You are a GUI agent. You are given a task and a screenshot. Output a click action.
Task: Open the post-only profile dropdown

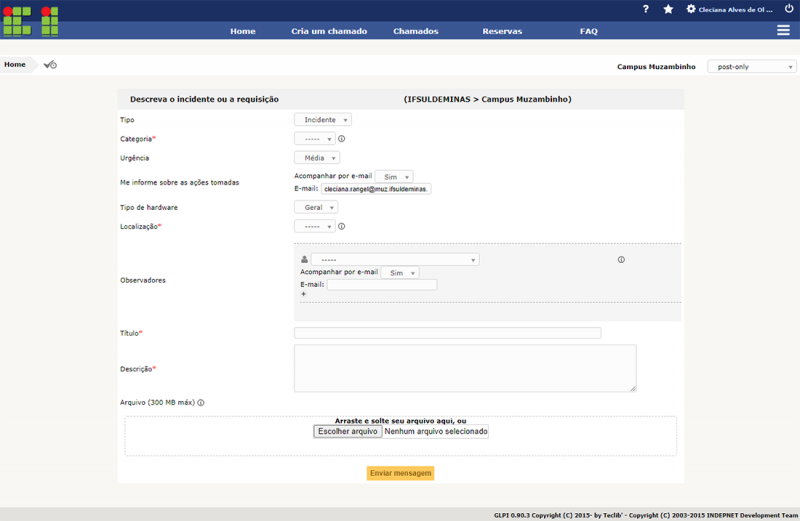click(x=752, y=67)
